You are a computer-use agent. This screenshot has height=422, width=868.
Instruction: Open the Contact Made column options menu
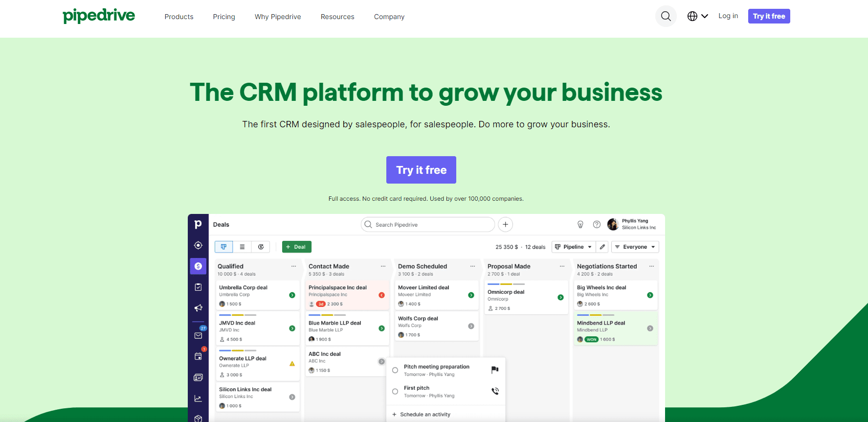tap(383, 266)
